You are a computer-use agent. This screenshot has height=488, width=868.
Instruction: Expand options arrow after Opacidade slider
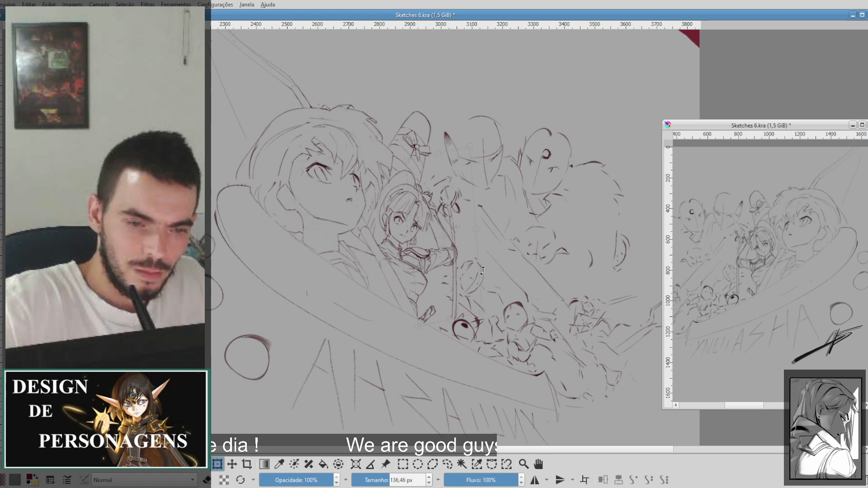point(346,480)
